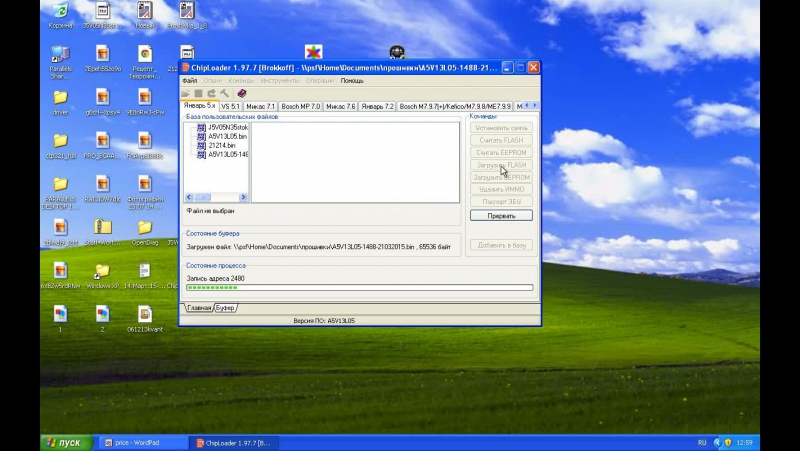This screenshot has width=800, height=451.
Task: Select the 061213kvant desktop file icon
Action: click(145, 320)
